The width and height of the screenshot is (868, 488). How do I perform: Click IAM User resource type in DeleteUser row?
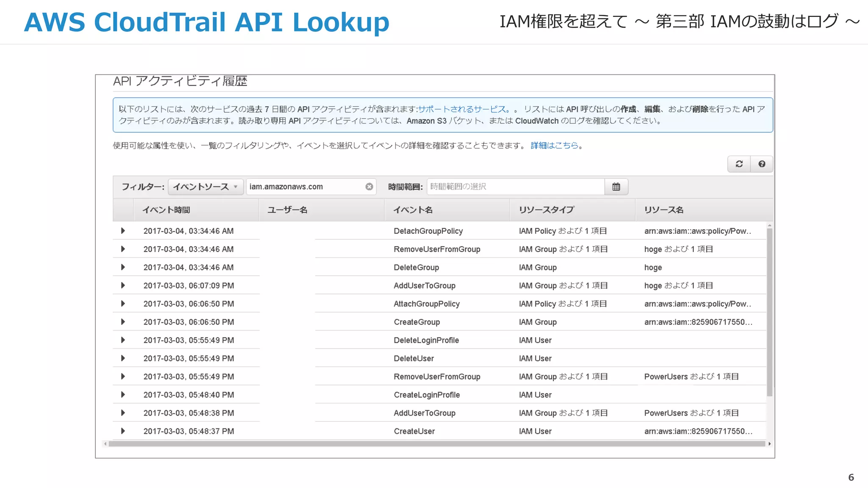pyautogui.click(x=535, y=358)
